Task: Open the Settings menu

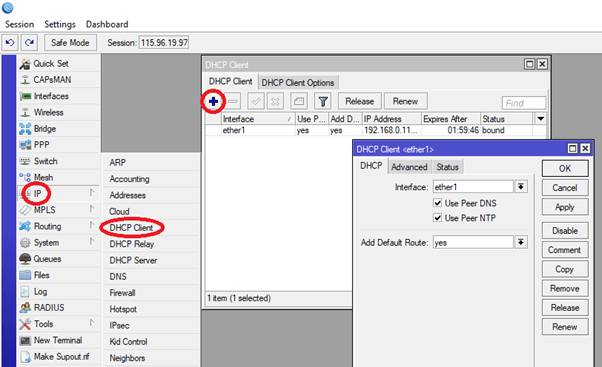Action: (60, 24)
